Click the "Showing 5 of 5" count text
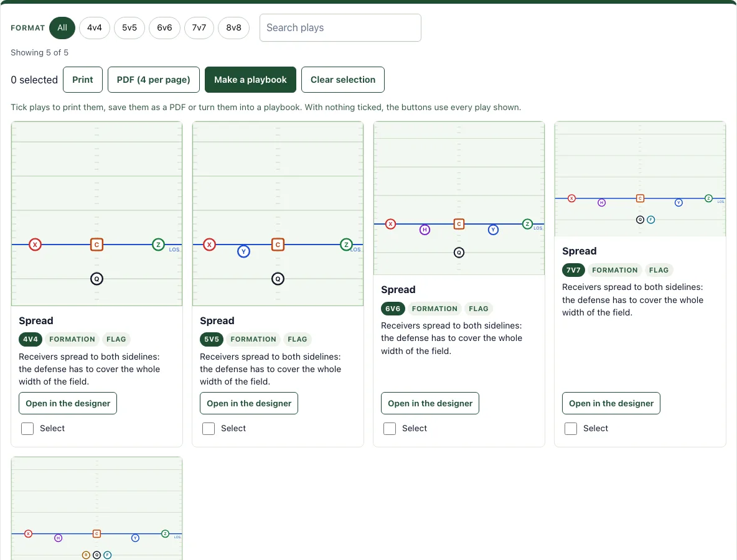Image resolution: width=737 pixels, height=560 pixels. 39,53
